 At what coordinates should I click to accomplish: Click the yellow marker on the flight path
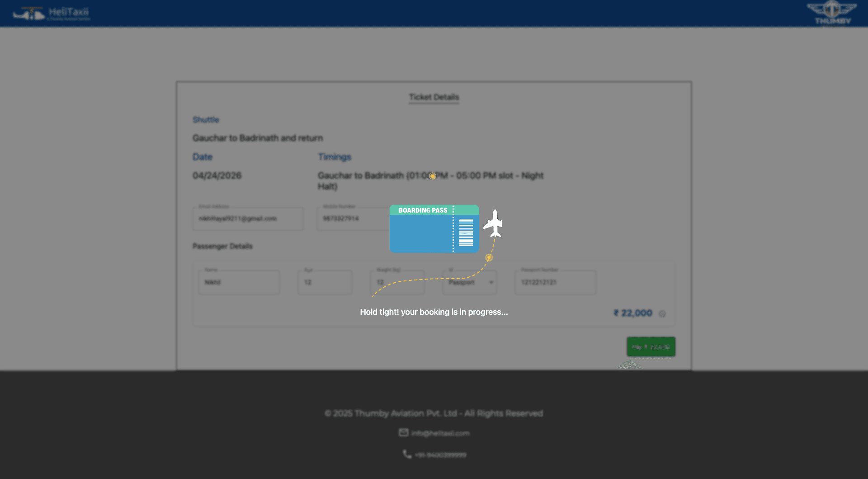click(489, 257)
